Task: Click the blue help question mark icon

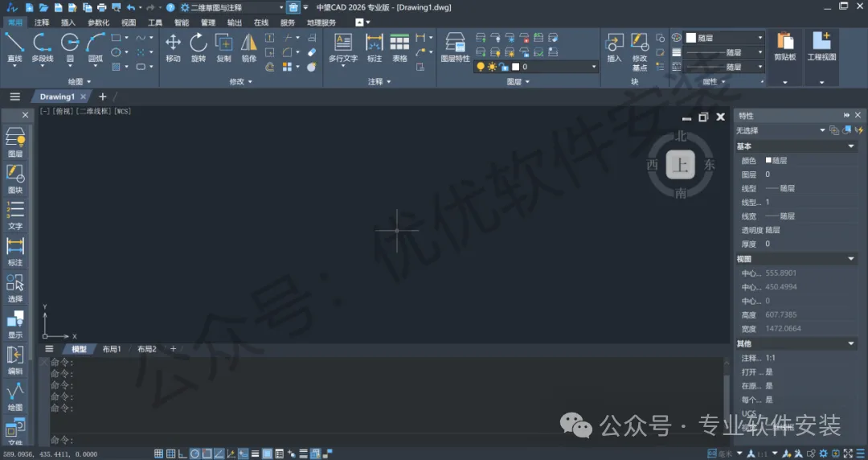Action: pos(170,8)
